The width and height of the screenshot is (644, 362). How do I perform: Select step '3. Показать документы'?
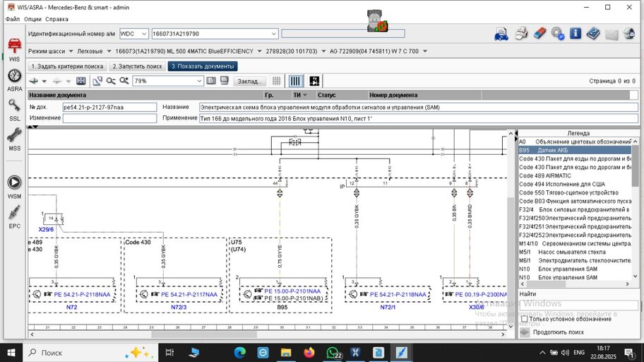[x=203, y=66]
